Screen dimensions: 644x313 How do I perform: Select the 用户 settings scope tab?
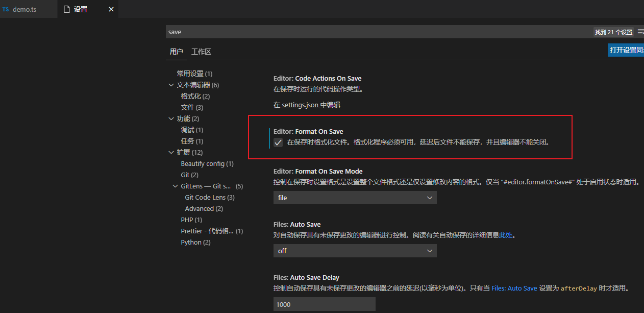point(177,52)
